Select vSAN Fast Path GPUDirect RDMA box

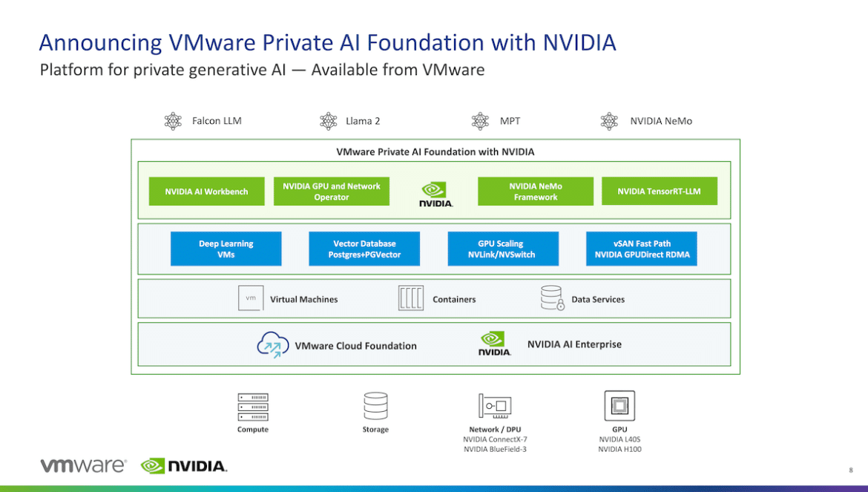[642, 249]
